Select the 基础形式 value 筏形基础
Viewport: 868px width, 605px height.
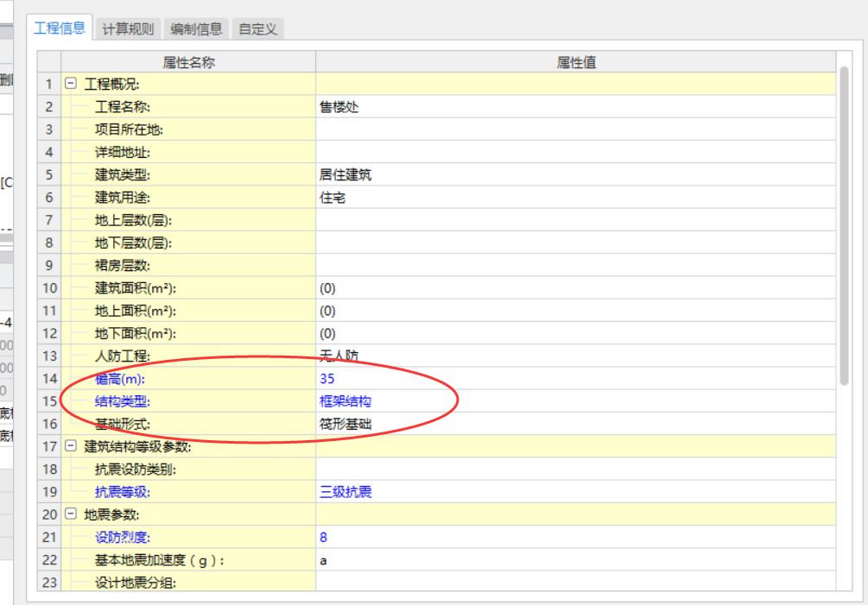576,424
